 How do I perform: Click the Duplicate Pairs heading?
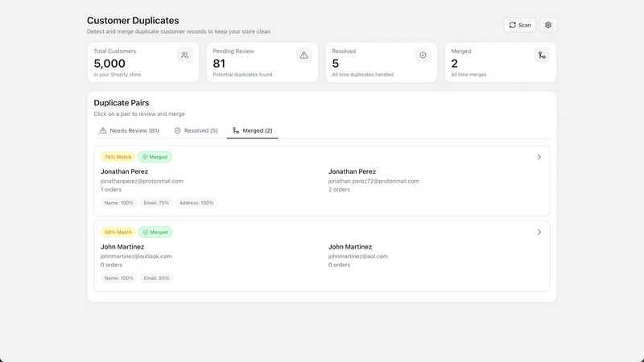(122, 103)
